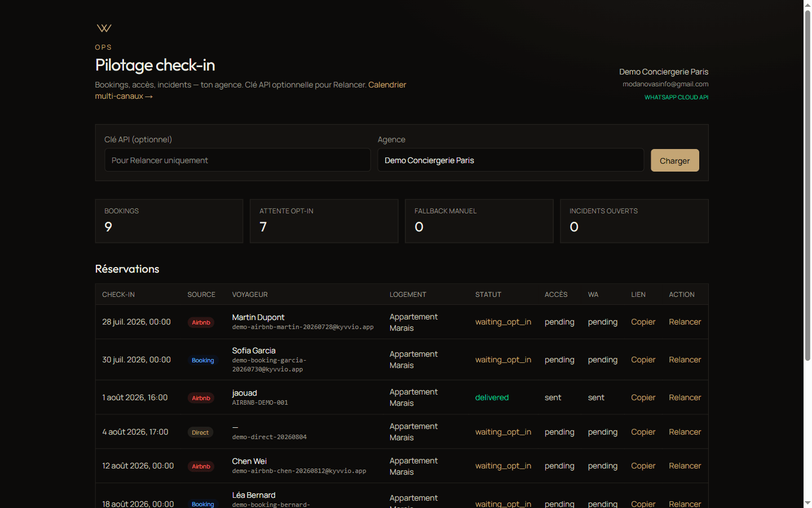Click the SOURCE column header
This screenshot has height=508, width=812.
pyautogui.click(x=201, y=295)
